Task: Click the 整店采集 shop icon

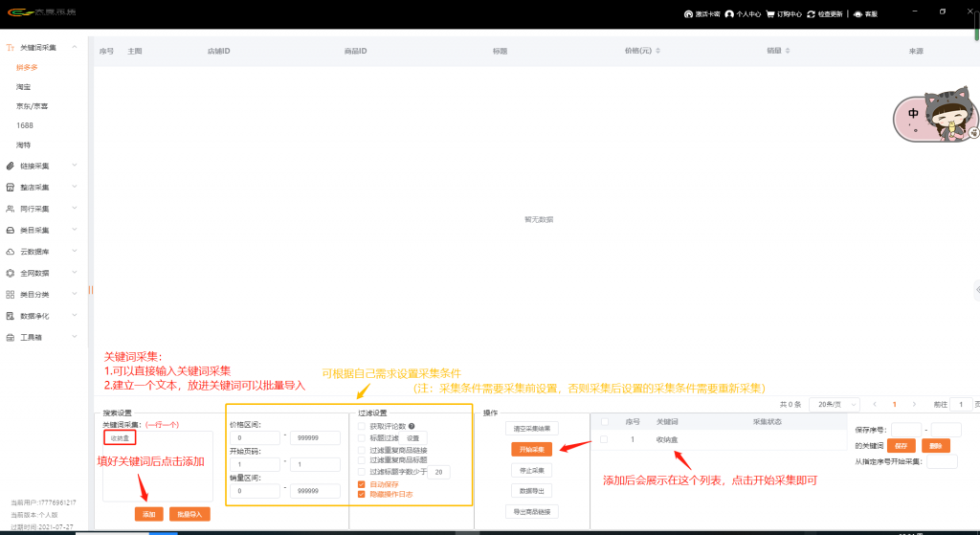Action: (10, 187)
